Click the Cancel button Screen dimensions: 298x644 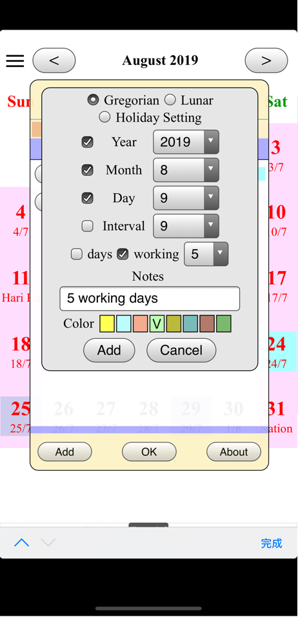[181, 350]
